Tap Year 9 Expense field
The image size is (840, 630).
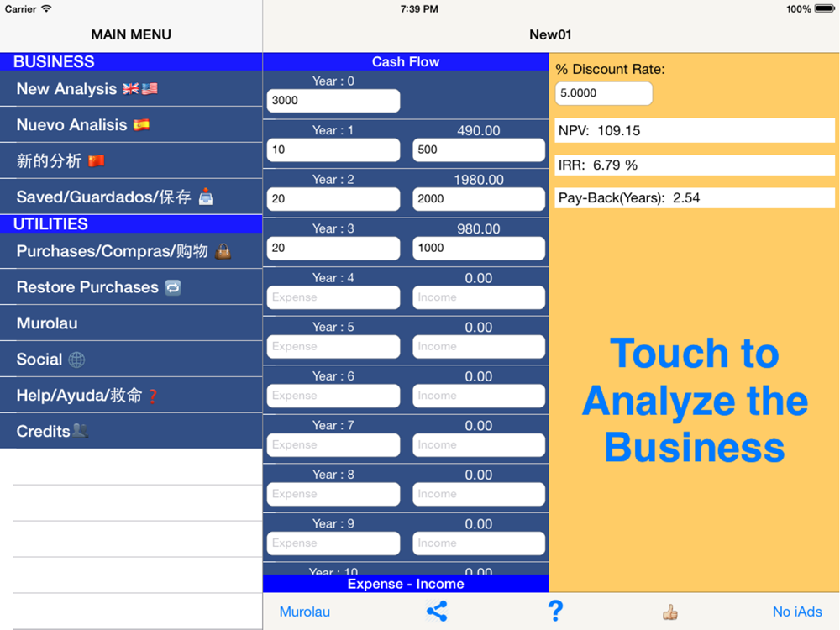coord(333,543)
